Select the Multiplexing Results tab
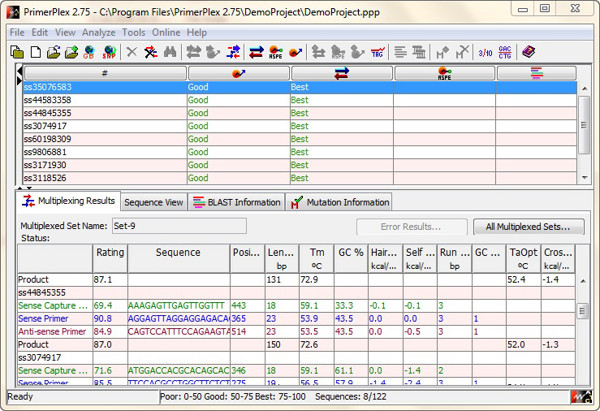The width and height of the screenshot is (600, 411). pyautogui.click(x=68, y=201)
